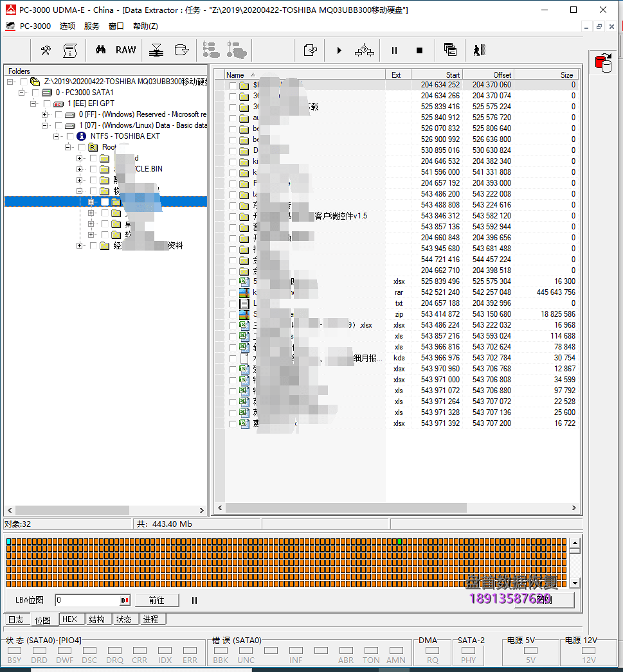This screenshot has width=623, height=672.
Task: Click the zip archive icon in file list
Action: (244, 315)
